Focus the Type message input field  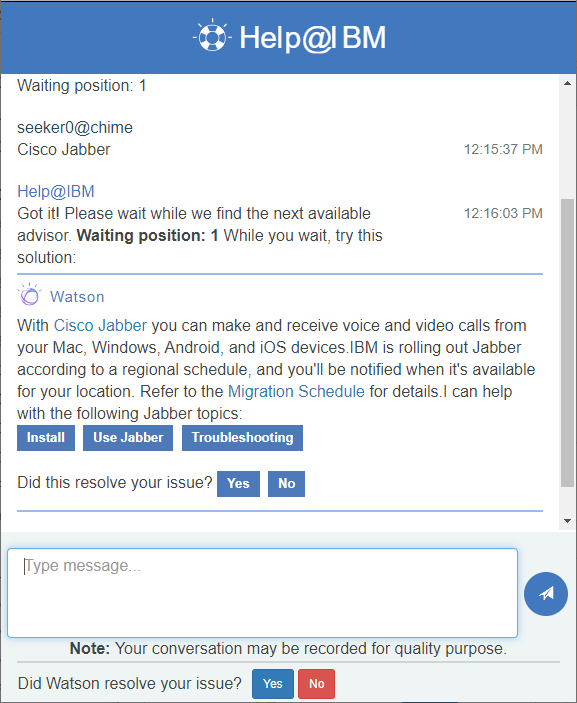tap(263, 593)
